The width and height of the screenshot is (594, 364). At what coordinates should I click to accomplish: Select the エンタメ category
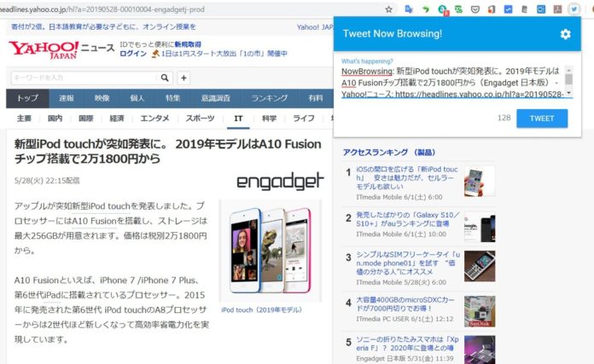pyautogui.click(x=154, y=118)
